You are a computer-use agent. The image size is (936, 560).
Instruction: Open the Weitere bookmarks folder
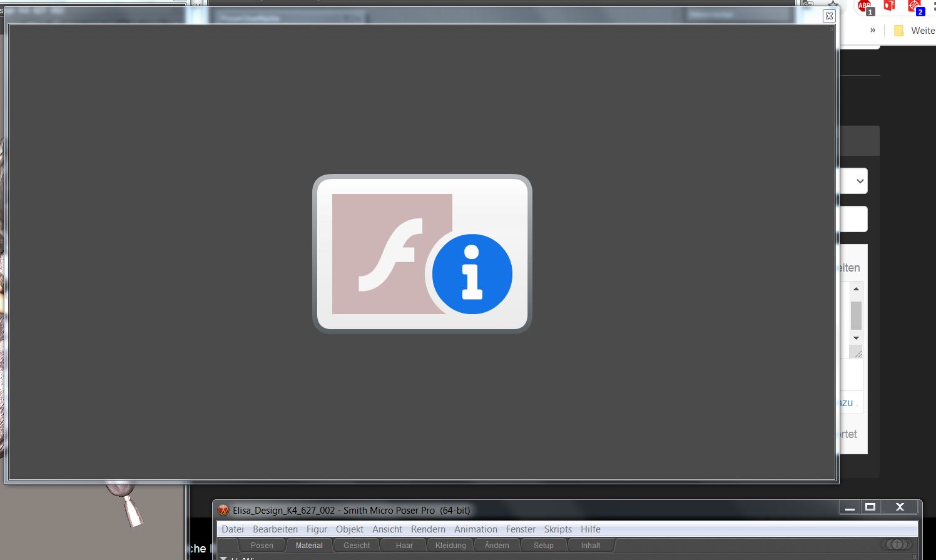[915, 31]
